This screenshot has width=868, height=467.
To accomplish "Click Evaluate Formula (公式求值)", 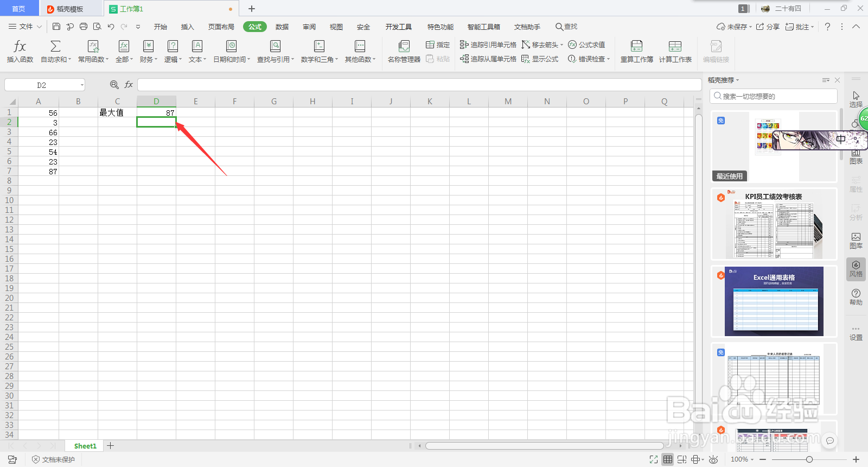I will coord(586,45).
